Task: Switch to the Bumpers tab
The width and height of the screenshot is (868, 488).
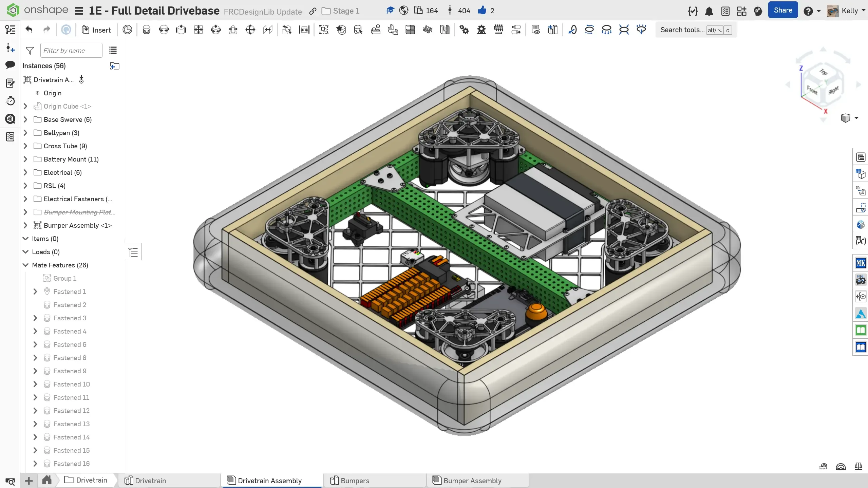Action: [355, 481]
